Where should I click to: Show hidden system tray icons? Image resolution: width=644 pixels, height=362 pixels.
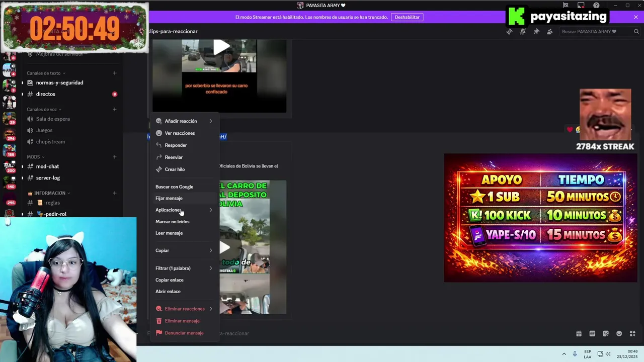click(x=563, y=354)
